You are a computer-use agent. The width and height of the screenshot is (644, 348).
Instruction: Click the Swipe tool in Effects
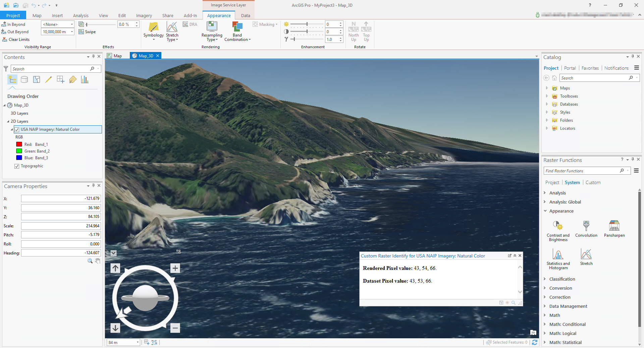tap(87, 32)
